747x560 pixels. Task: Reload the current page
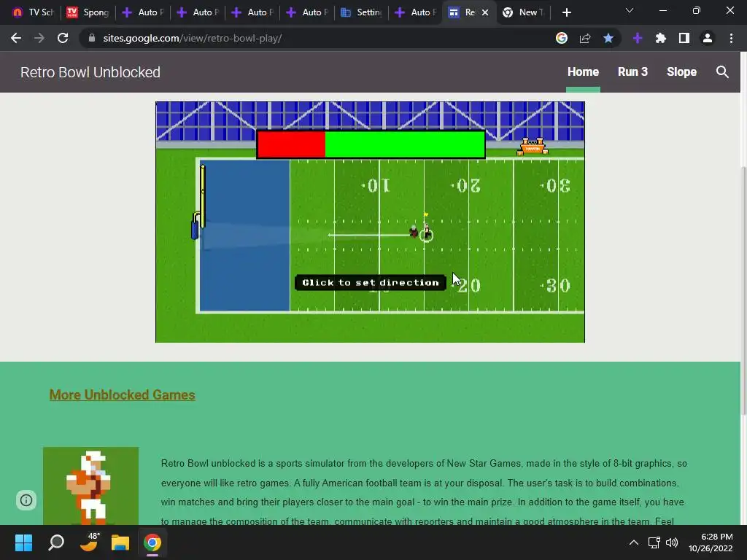tap(63, 38)
